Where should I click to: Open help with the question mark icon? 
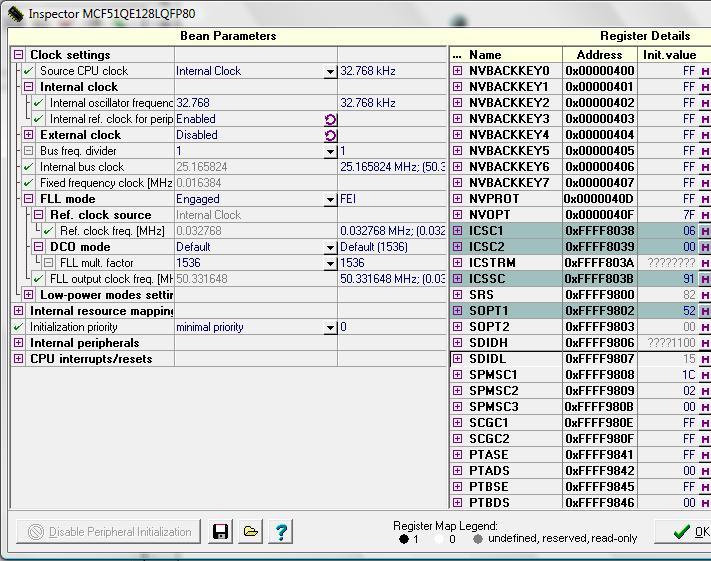[x=281, y=532]
